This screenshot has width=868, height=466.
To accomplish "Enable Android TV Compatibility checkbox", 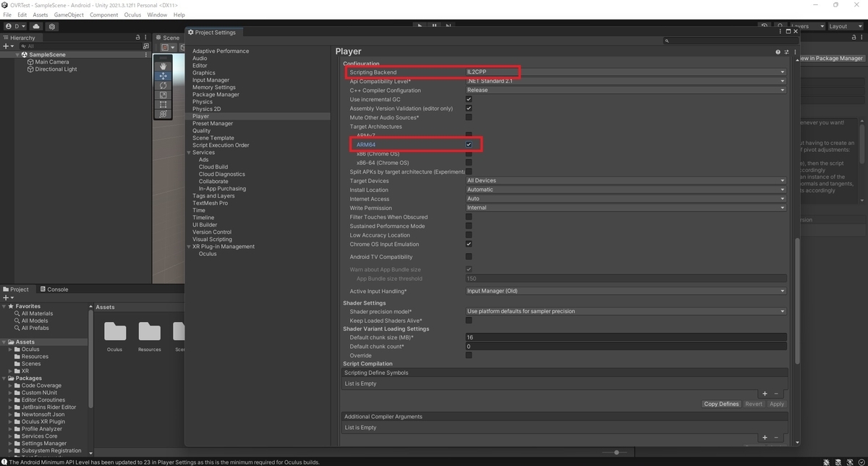I will (469, 257).
